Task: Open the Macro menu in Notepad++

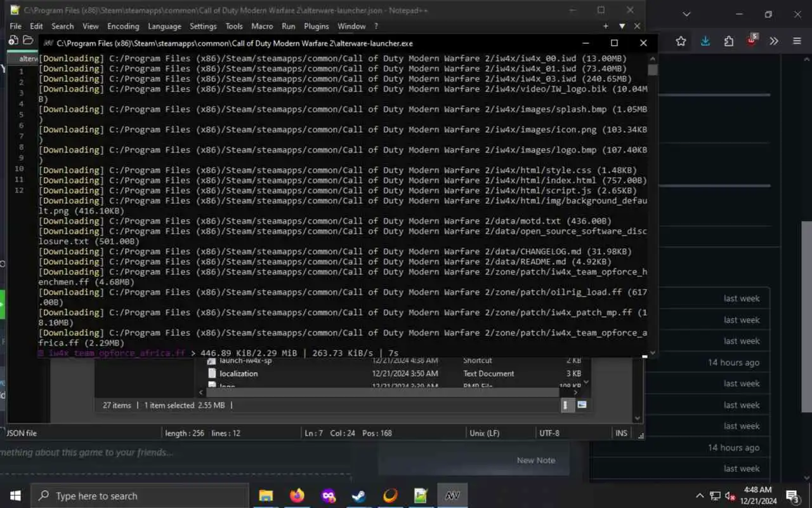Action: click(262, 26)
